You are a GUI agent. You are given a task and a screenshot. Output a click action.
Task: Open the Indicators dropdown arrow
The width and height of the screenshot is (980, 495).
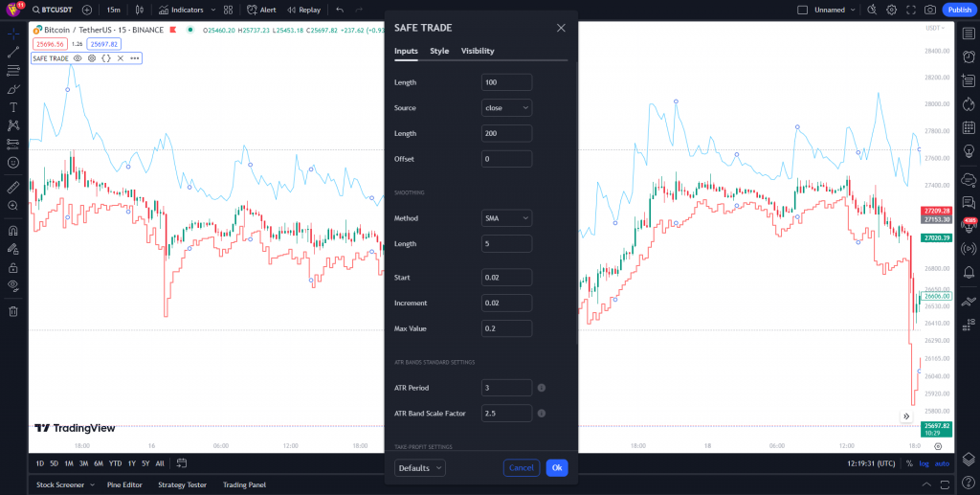pos(213,10)
